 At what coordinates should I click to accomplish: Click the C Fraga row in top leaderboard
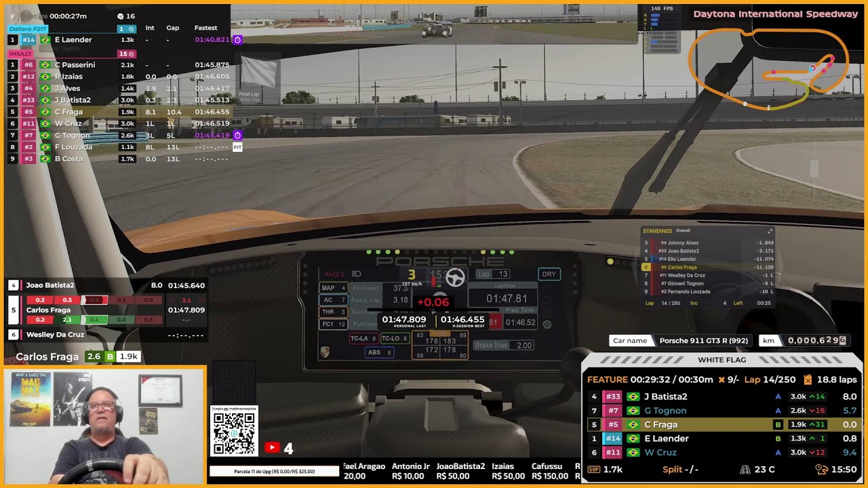coord(119,112)
